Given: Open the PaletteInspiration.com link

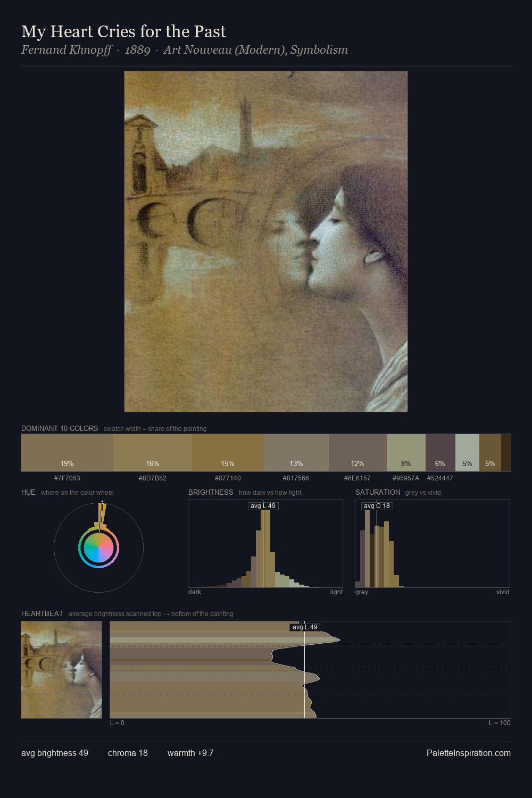Looking at the screenshot, I should (469, 753).
